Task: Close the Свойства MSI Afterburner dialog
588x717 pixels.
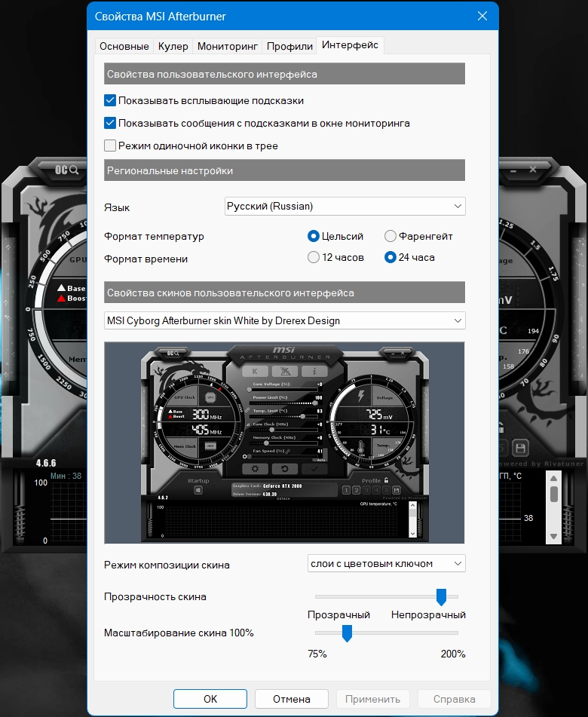Action: tap(482, 16)
